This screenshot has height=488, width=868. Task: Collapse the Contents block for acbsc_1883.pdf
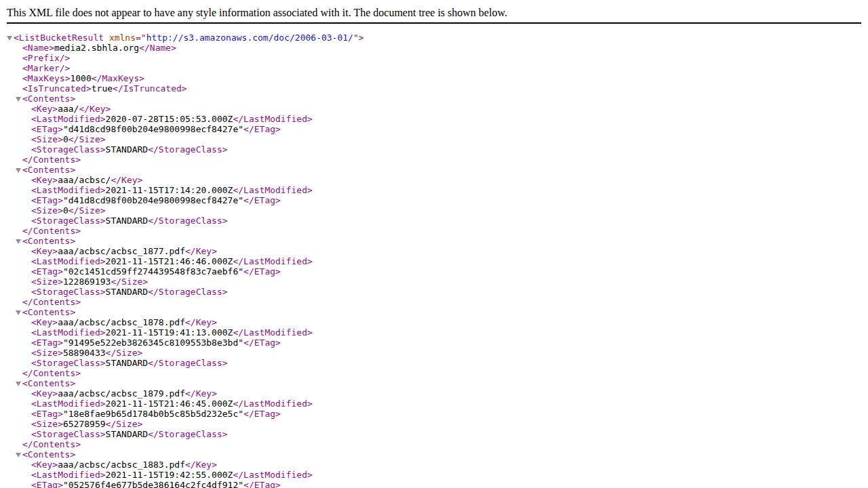[19, 454]
